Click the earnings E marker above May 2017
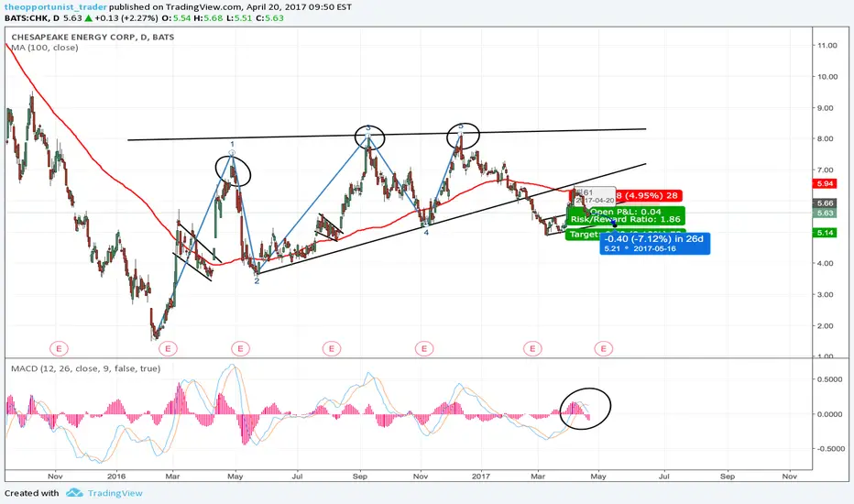This screenshot has height=504, width=854. click(604, 348)
